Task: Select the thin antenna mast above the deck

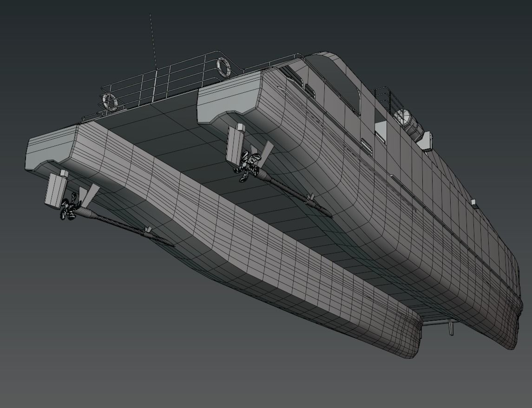Action: pos(153,42)
